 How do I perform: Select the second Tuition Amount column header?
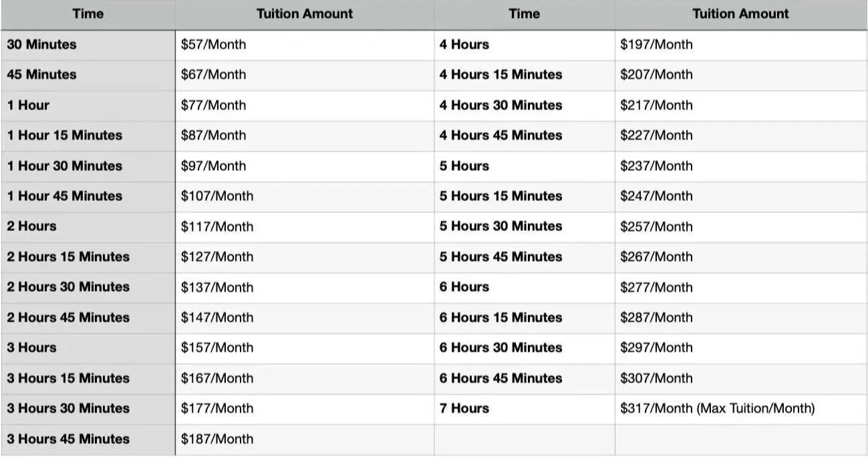(x=740, y=14)
